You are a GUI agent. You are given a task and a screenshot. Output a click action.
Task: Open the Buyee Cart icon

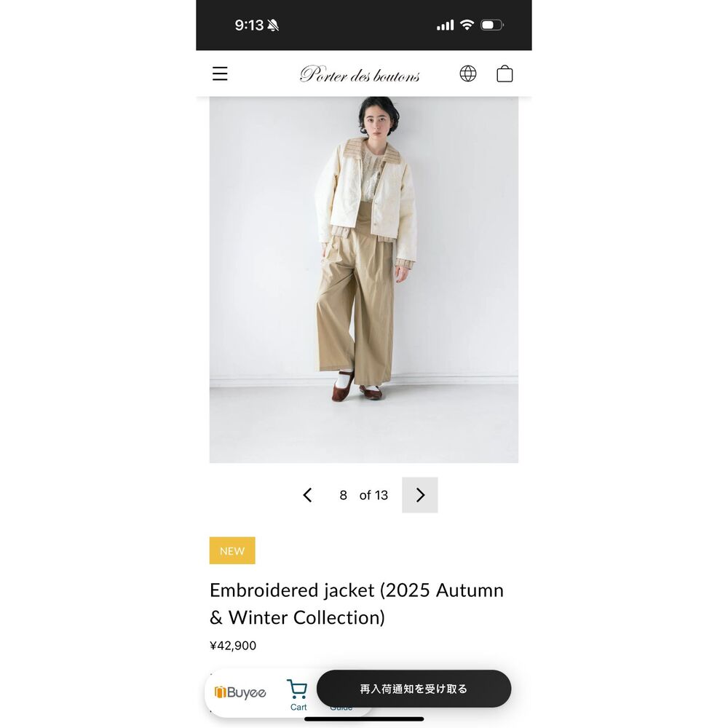(x=297, y=687)
